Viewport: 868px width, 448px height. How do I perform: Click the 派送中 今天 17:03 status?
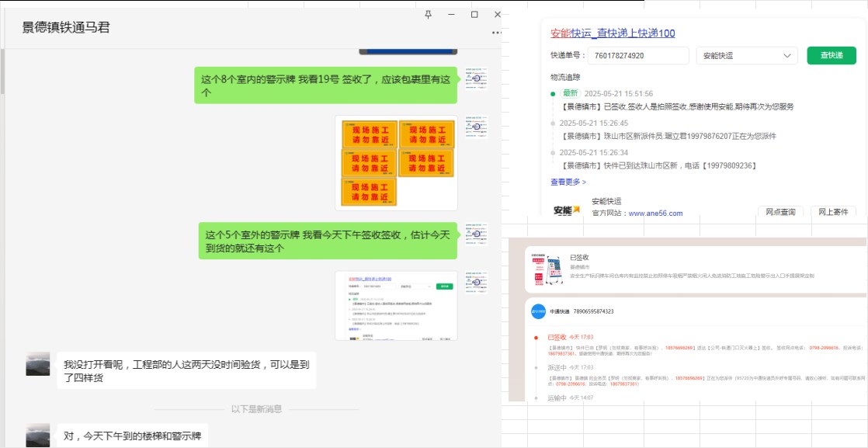(570, 367)
